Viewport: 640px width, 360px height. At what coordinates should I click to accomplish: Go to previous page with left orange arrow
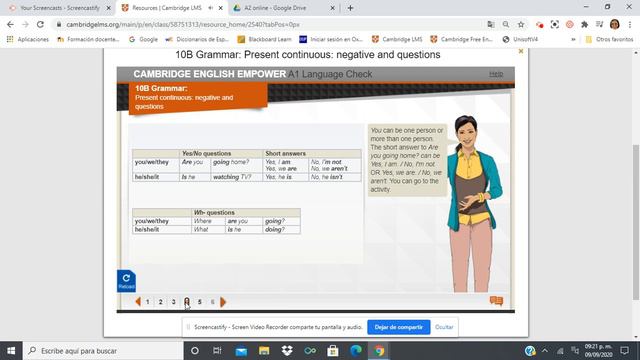point(138,302)
